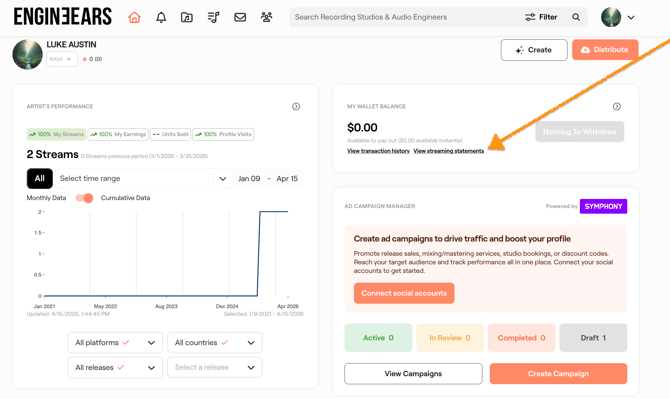Go to the home dashboard icon
This screenshot has height=399, width=670.
click(134, 17)
